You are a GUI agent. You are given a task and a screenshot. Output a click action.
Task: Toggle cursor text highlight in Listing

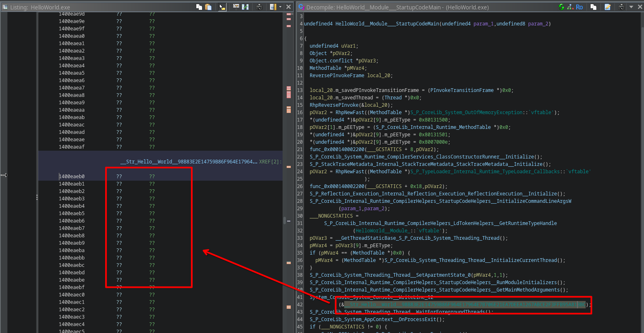[222, 7]
